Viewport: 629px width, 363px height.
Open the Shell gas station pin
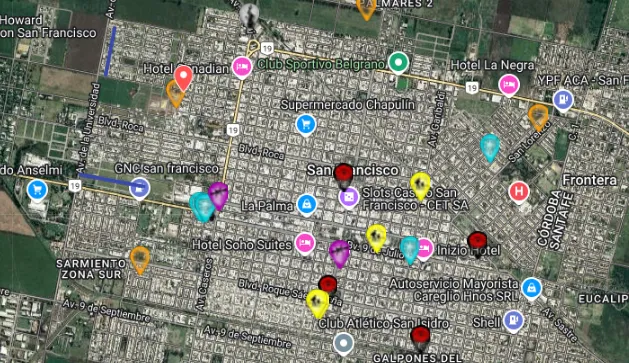click(x=513, y=321)
